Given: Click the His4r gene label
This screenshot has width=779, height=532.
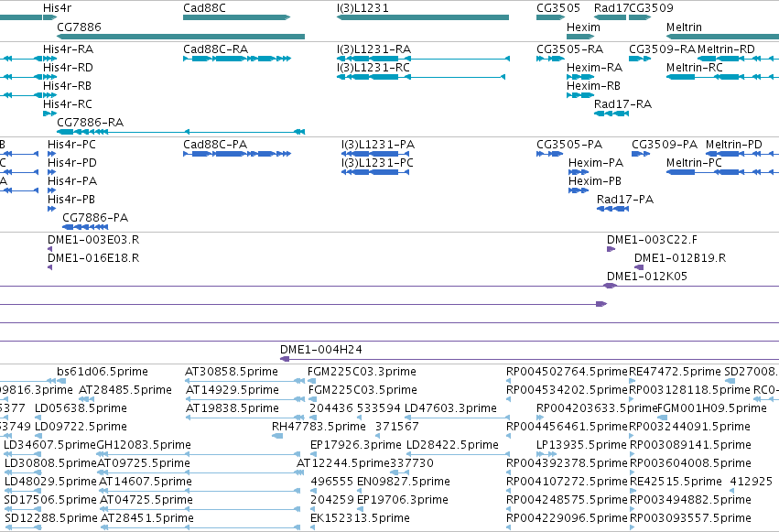Looking at the screenshot, I should (x=57, y=8).
